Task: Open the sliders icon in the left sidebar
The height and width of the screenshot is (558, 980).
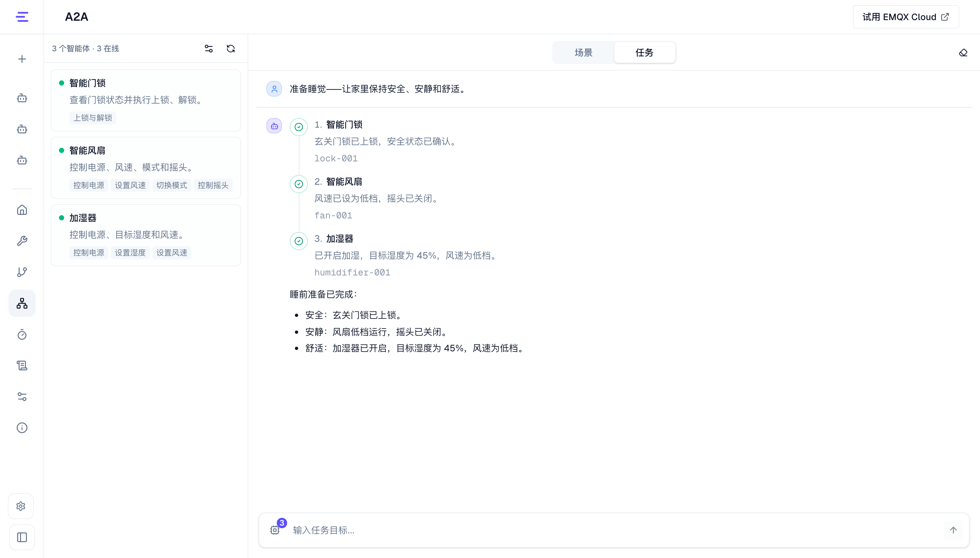Action: coord(22,397)
